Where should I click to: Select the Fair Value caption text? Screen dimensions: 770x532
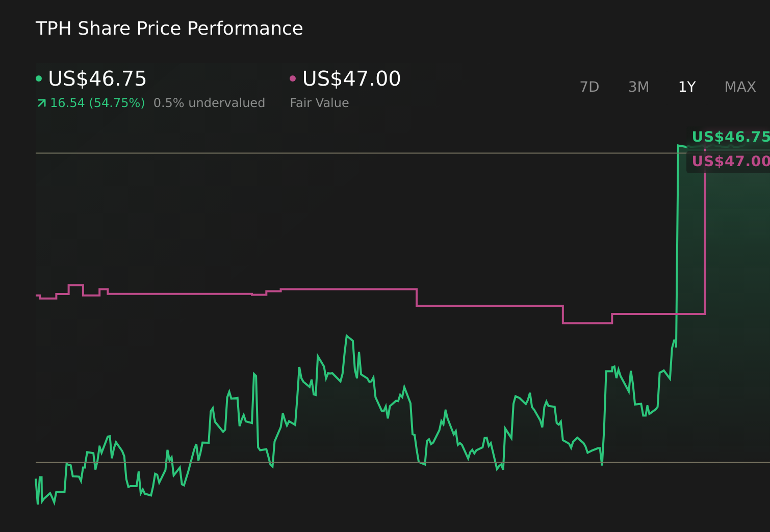pyautogui.click(x=319, y=102)
